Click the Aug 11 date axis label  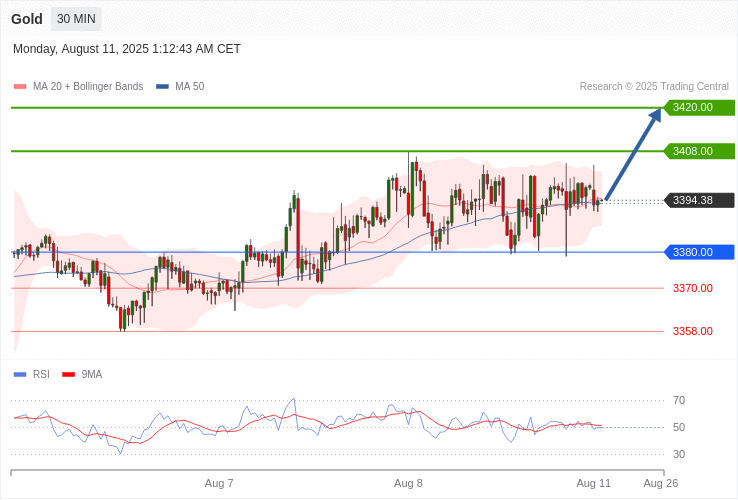tap(594, 484)
